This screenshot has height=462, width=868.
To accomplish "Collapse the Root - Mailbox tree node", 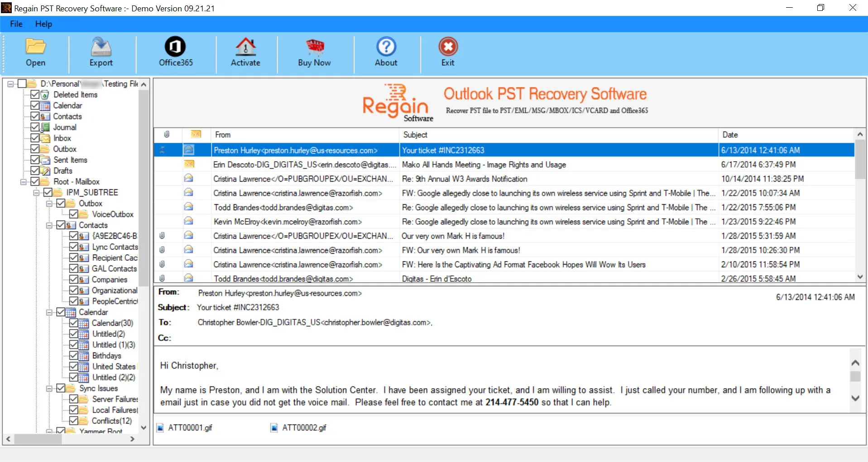I will click(23, 182).
